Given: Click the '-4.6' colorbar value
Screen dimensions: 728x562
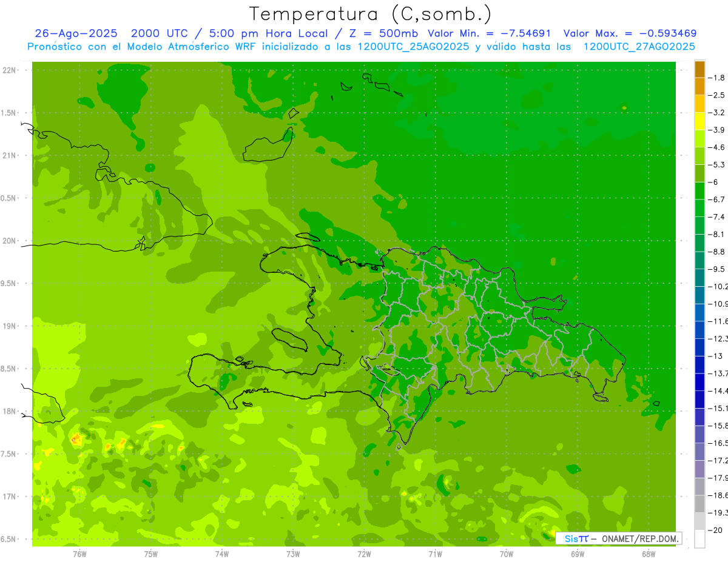Looking at the screenshot, I should click(x=718, y=147).
